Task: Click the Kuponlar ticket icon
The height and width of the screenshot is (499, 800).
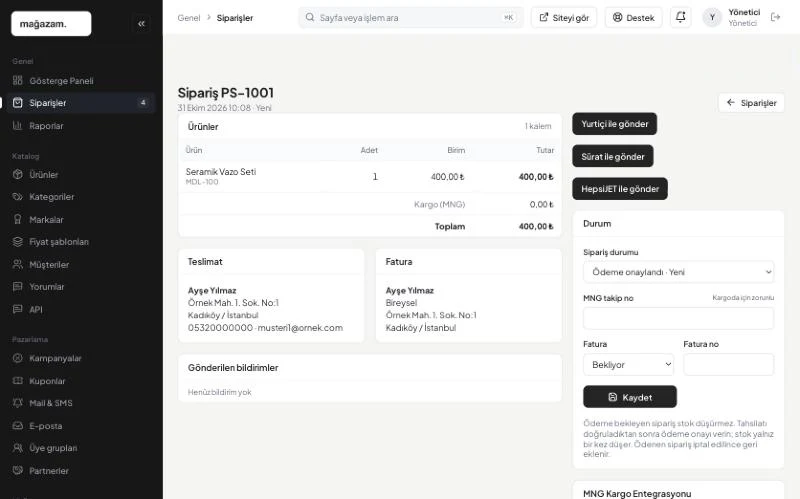Action: point(18,381)
